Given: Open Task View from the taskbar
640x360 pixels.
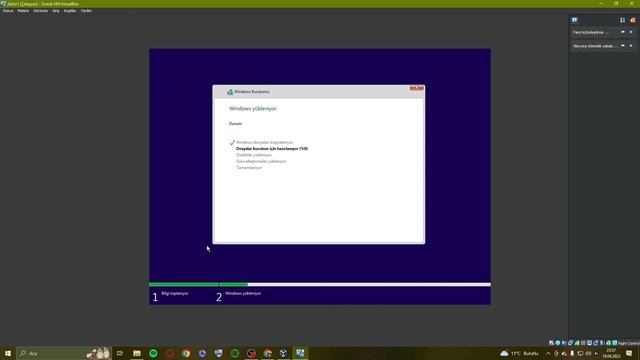Looking at the screenshot, I should tap(120, 353).
